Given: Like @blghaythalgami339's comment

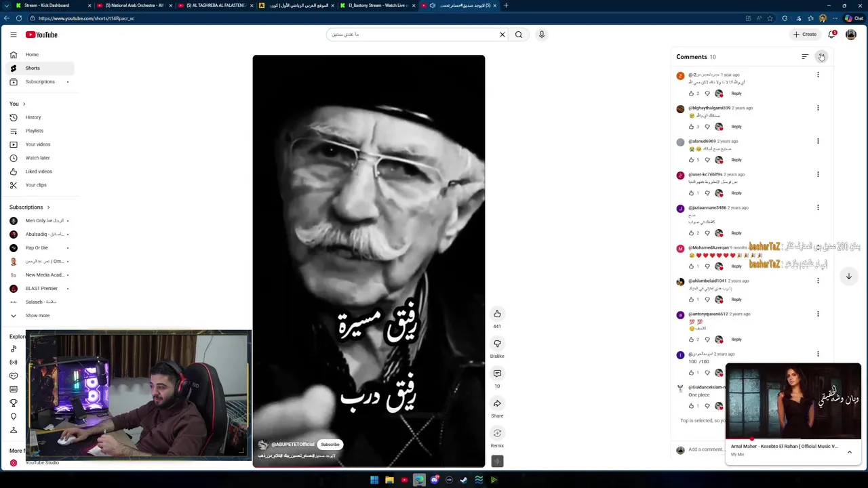Looking at the screenshot, I should pos(691,127).
